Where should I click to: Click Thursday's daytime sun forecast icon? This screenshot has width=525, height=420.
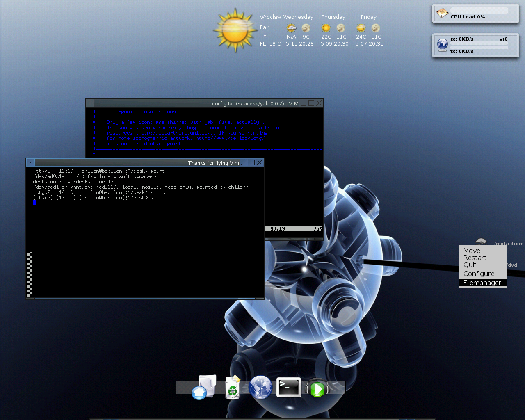tap(326, 28)
